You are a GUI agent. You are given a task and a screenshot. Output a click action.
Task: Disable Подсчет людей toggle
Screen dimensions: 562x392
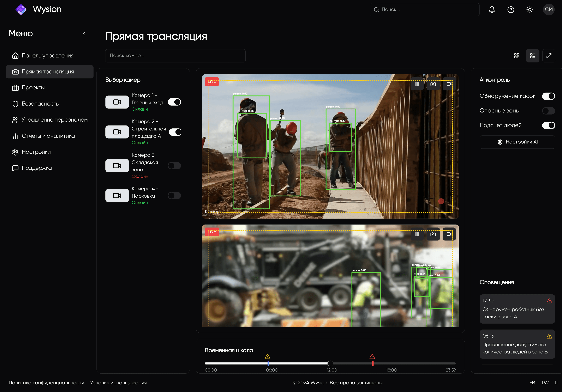(x=548, y=125)
